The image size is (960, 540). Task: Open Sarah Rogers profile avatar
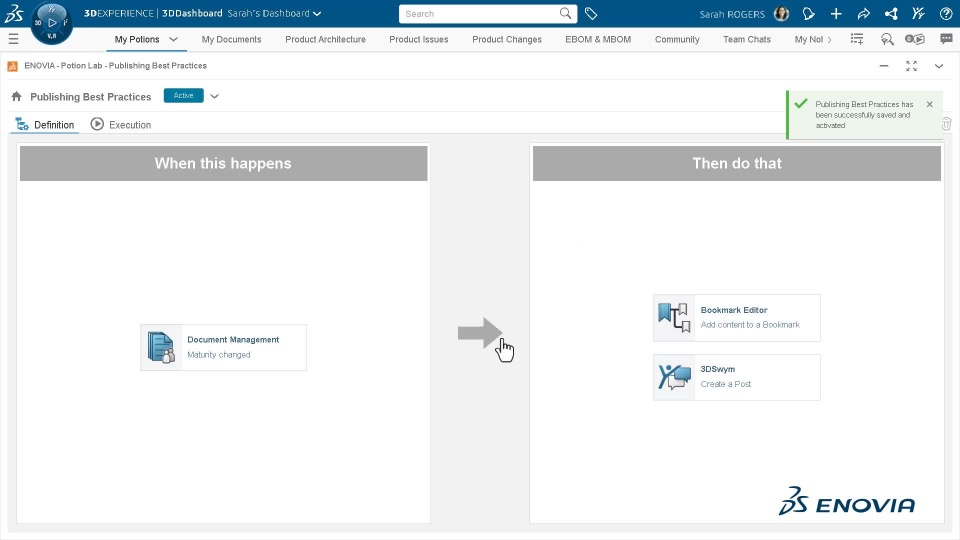[x=781, y=13]
